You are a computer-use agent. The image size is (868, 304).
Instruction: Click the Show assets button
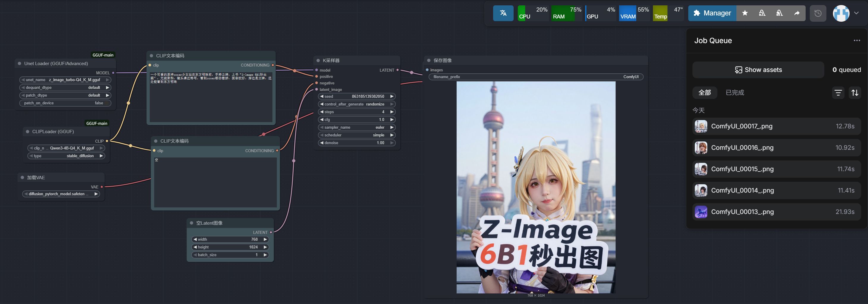tap(758, 70)
